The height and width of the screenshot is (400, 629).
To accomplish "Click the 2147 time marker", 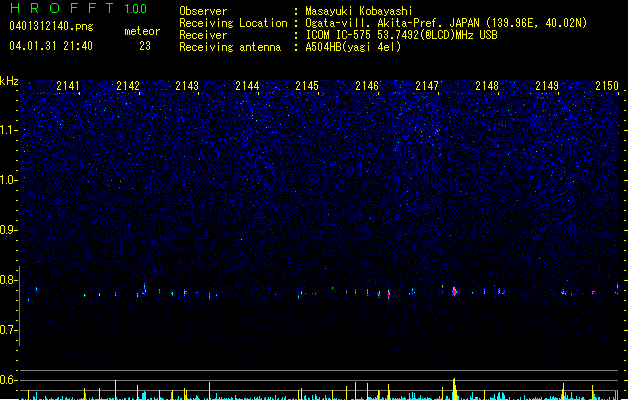I will pos(427,86).
